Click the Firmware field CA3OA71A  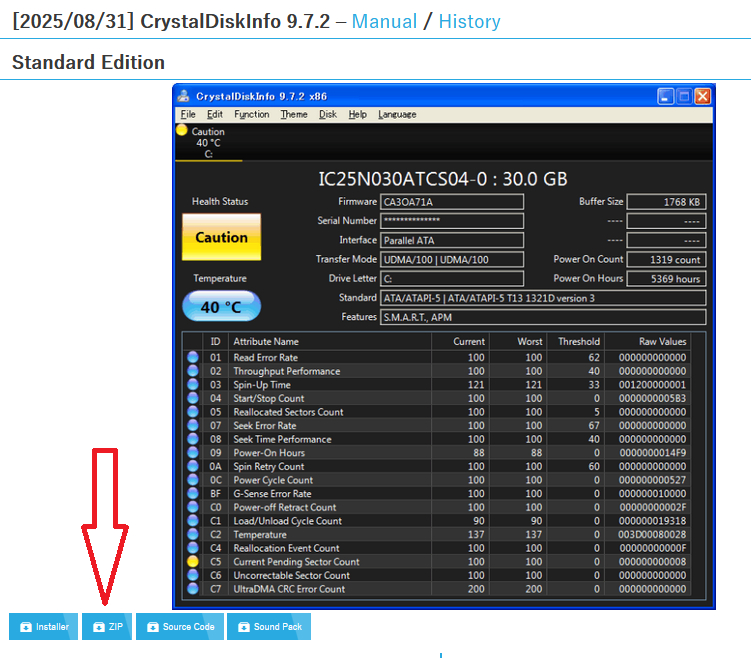pos(452,202)
